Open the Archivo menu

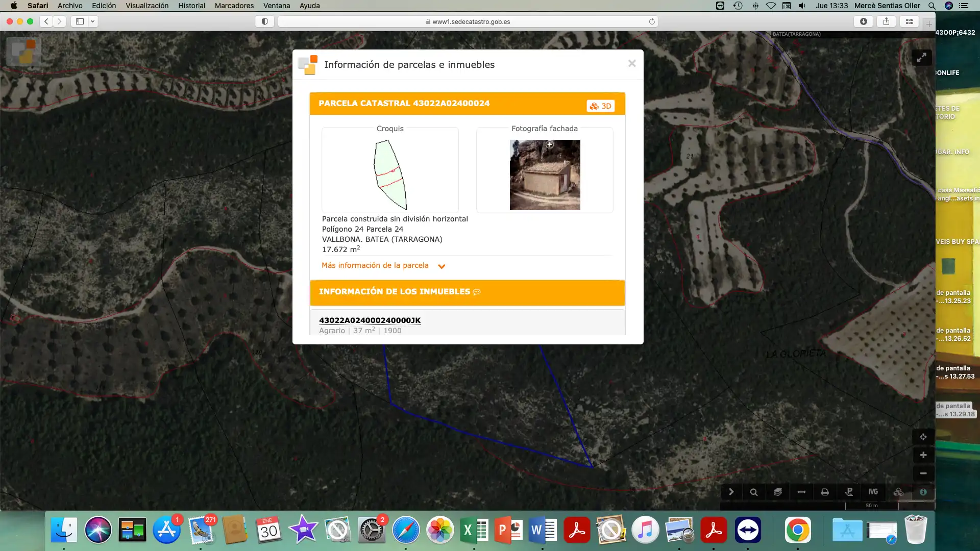pos(70,6)
